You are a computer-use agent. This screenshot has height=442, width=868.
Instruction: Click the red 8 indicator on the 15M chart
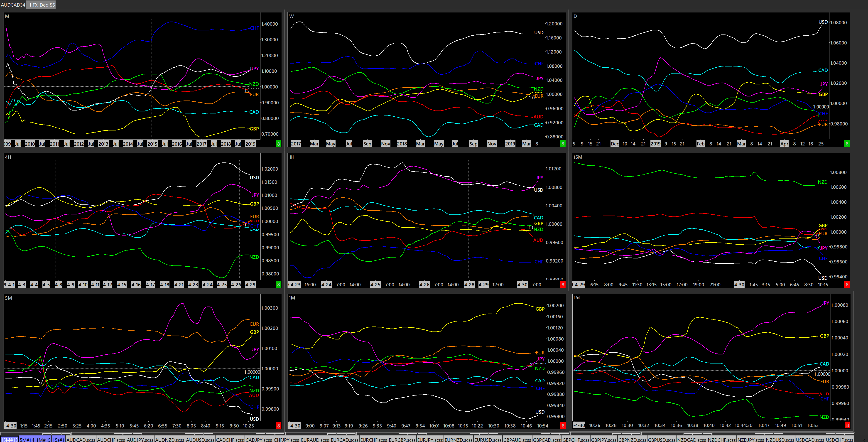click(847, 285)
